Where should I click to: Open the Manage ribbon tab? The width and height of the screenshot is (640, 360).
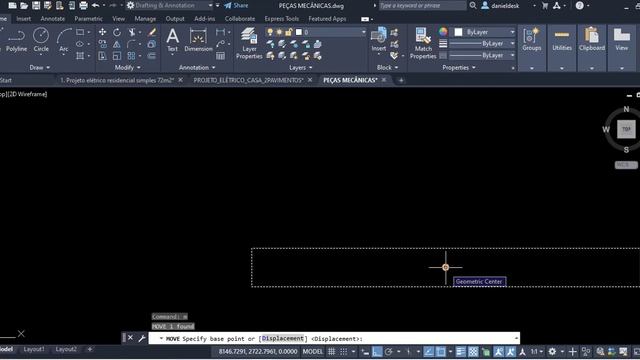(x=145, y=19)
